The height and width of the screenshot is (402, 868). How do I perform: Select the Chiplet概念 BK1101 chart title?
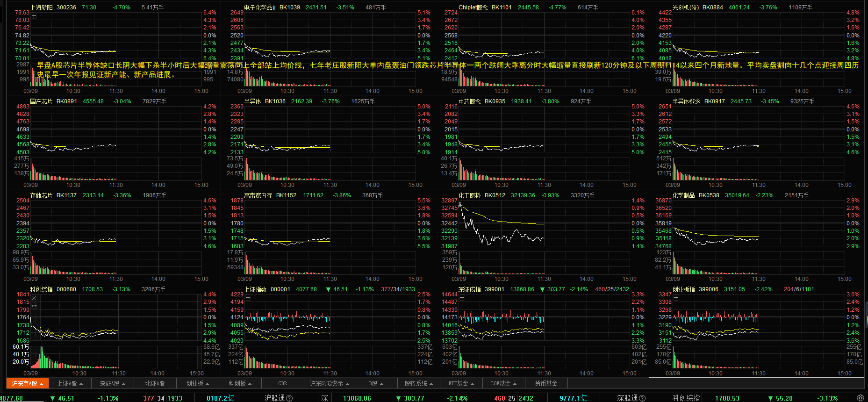point(485,7)
